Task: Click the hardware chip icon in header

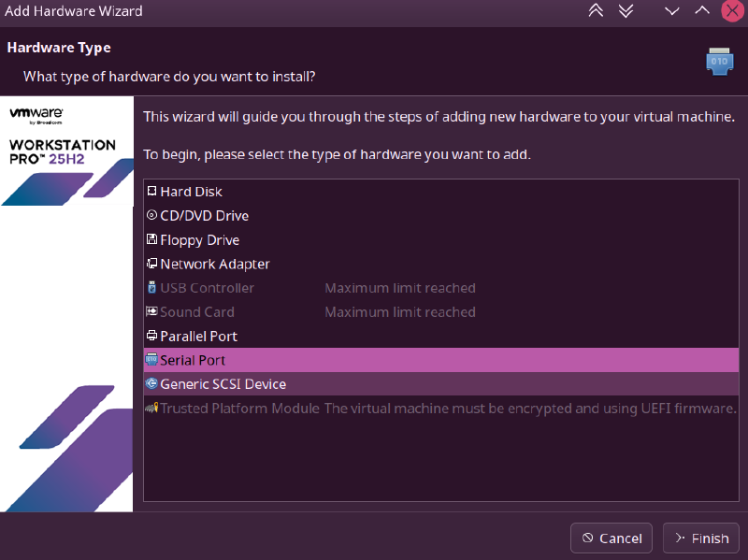Action: click(x=719, y=61)
